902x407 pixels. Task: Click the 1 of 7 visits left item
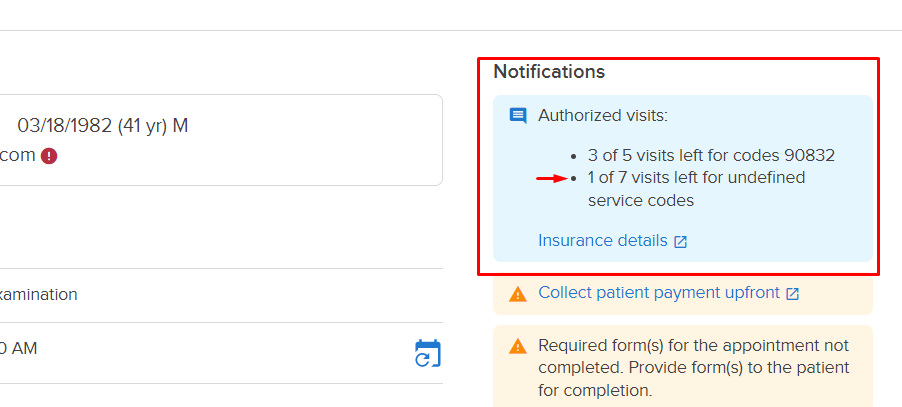(696, 189)
